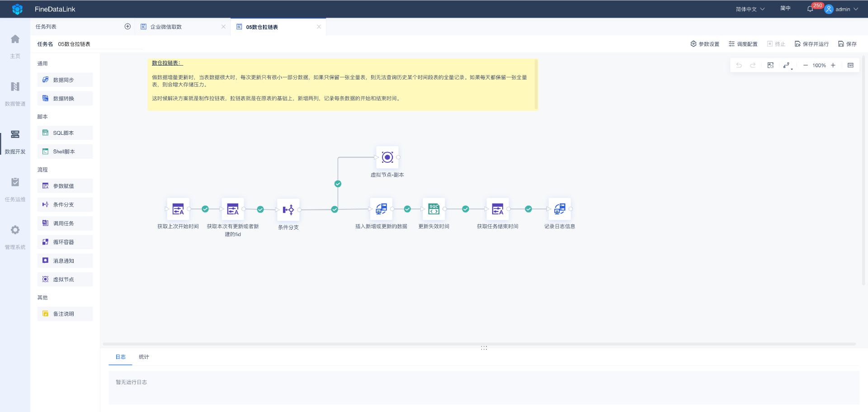This screenshot has height=412, width=868.
Task: Switch to the 日志 tab
Action: click(120, 357)
